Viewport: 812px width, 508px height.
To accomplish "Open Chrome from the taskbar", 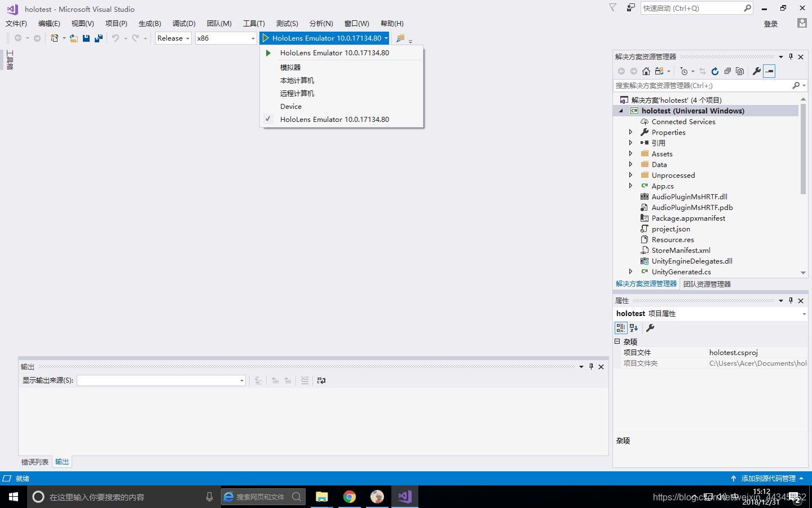I will point(350,497).
